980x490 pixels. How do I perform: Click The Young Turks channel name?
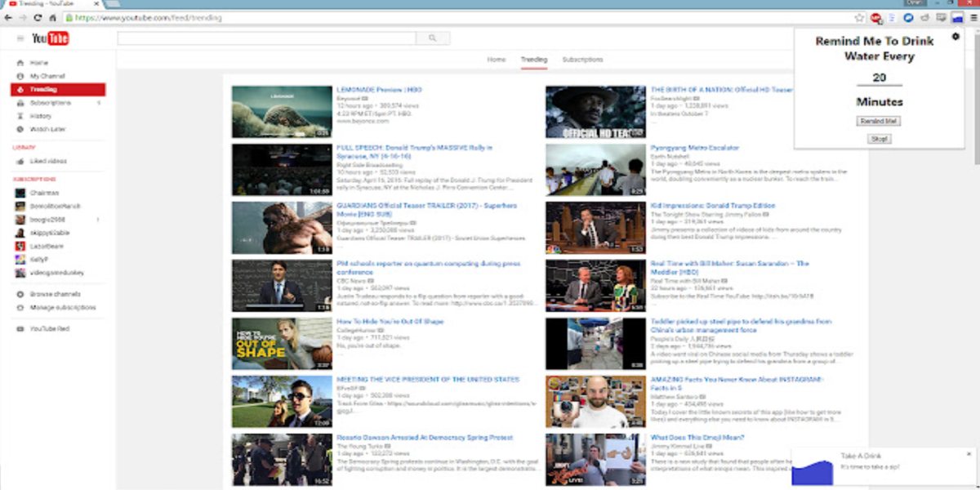click(x=359, y=446)
